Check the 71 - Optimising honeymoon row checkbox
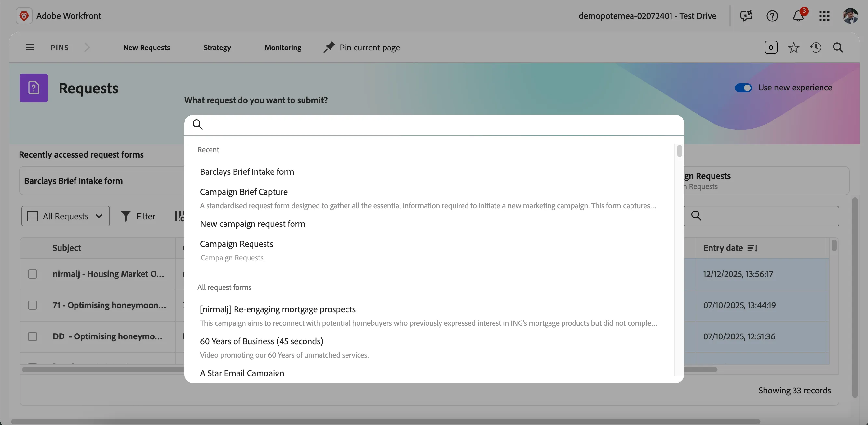Viewport: 868px width, 425px height. pos(32,305)
